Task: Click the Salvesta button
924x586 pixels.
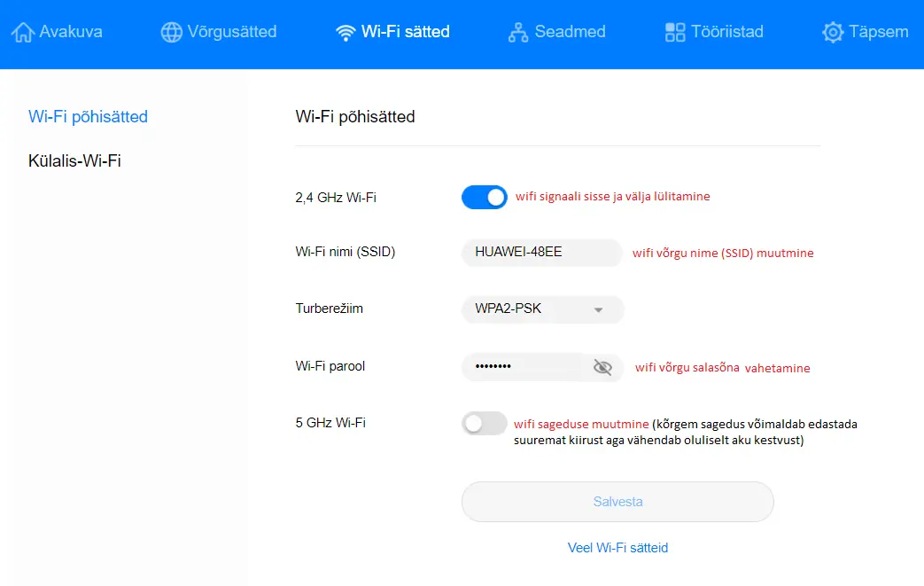Action: click(x=617, y=502)
